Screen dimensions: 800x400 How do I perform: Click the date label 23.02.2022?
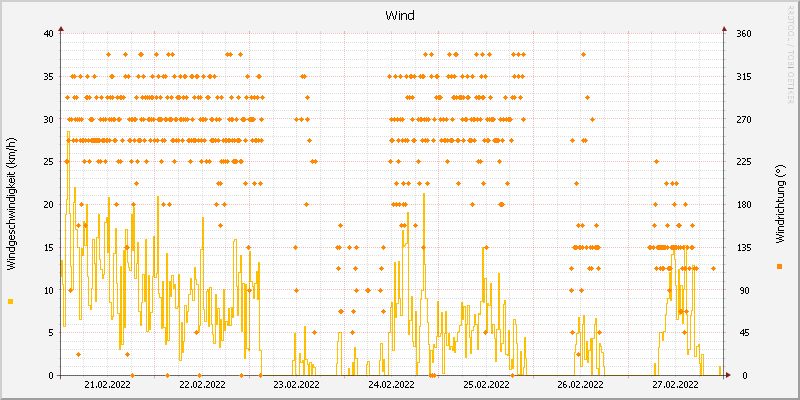tap(296, 384)
